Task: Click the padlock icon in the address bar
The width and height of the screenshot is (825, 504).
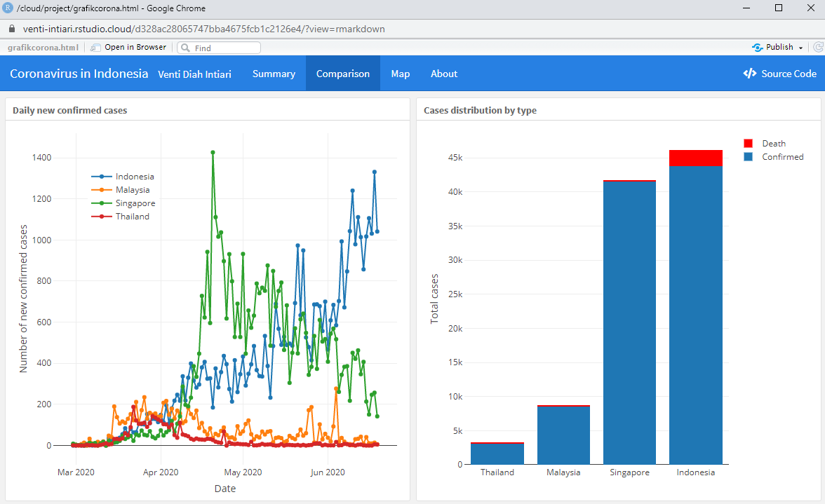Action: tap(11, 29)
